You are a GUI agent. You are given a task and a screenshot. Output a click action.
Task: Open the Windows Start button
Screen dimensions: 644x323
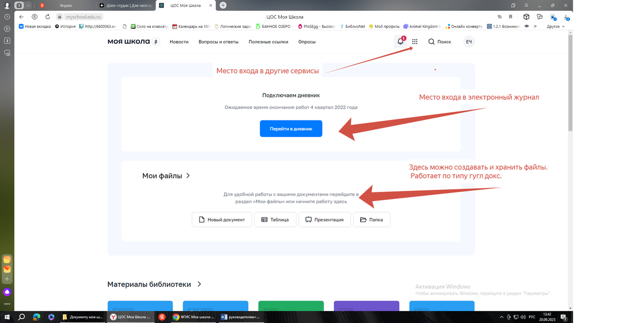(8, 317)
